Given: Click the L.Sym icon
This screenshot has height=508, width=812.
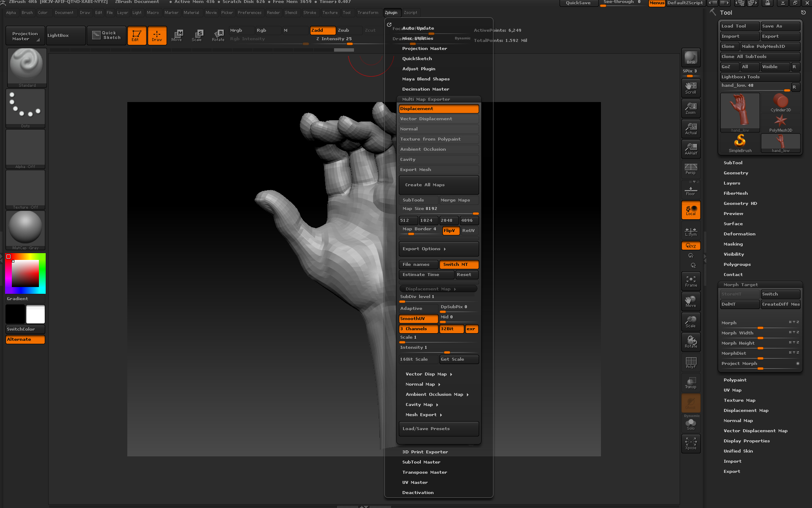Looking at the screenshot, I should tap(691, 231).
